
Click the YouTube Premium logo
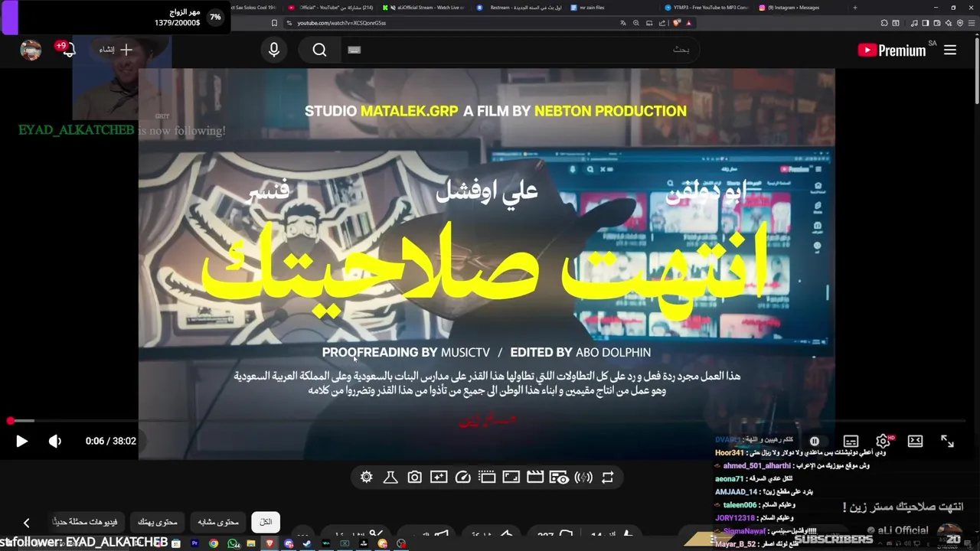tap(892, 51)
